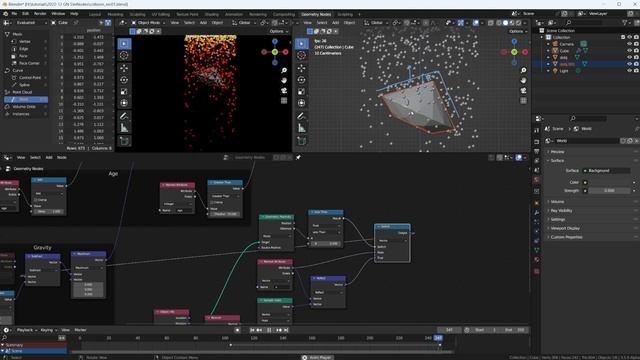
Task: Open Keying dropdown in timeline
Action: click(48, 330)
